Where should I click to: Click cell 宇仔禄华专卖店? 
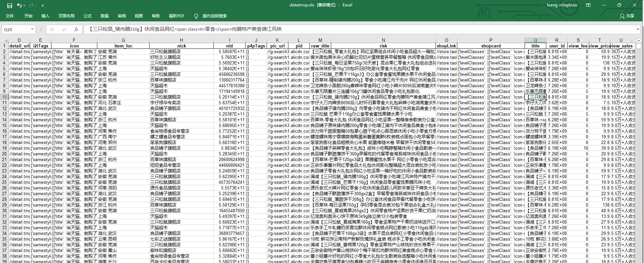(182, 103)
